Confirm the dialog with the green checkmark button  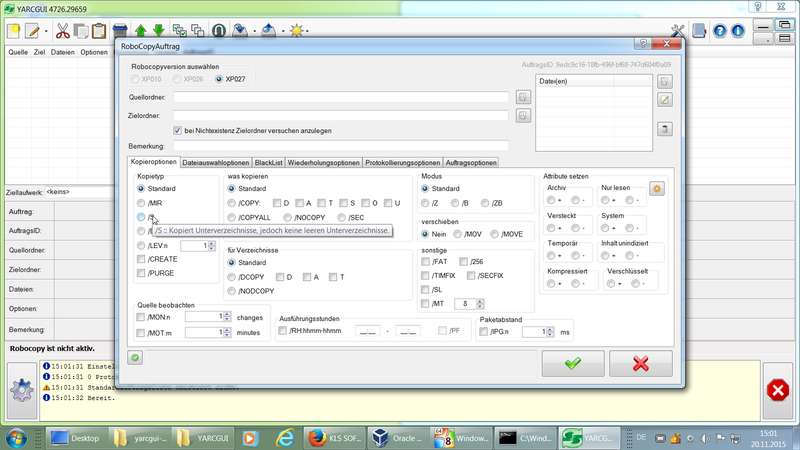click(x=571, y=364)
